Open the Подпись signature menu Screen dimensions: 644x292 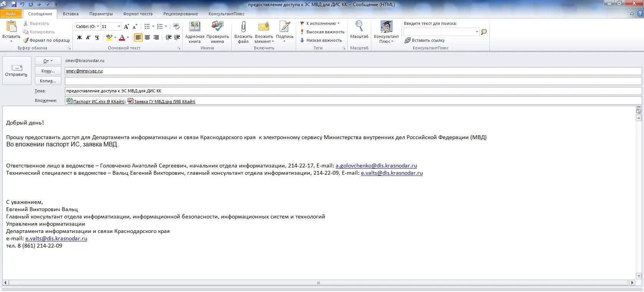[x=285, y=32]
